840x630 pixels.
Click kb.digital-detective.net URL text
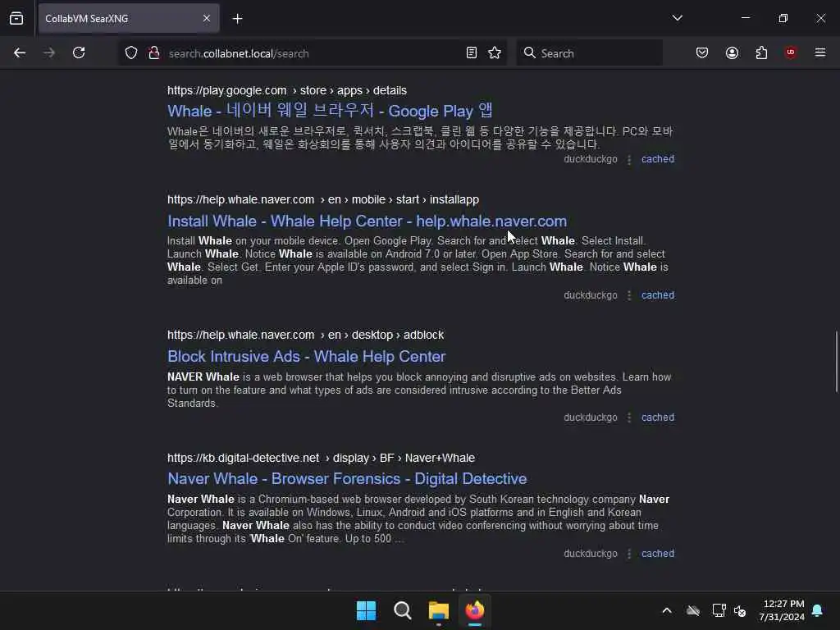(x=321, y=458)
